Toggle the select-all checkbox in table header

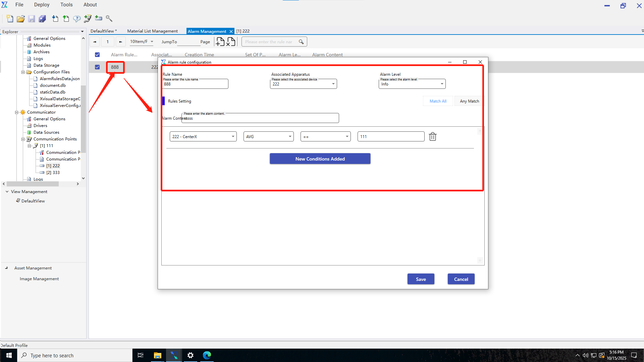pos(97,55)
